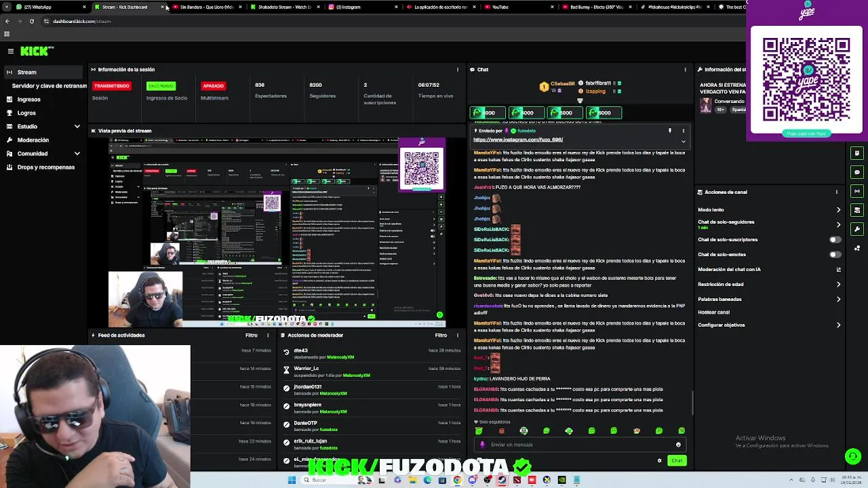868x488 pixels.
Task: Expand the Comunidad sidebar section
Action: 43,153
